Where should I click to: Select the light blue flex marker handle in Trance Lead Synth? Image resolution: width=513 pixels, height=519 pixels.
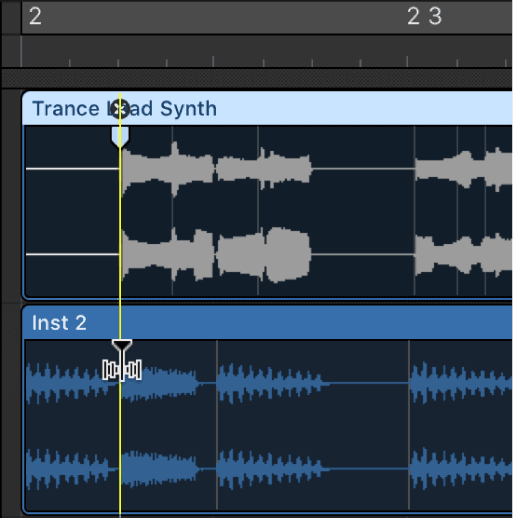[120, 137]
